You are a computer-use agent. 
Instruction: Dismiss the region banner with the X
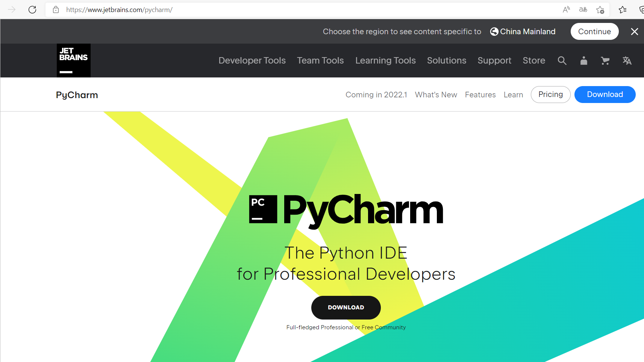click(x=635, y=32)
